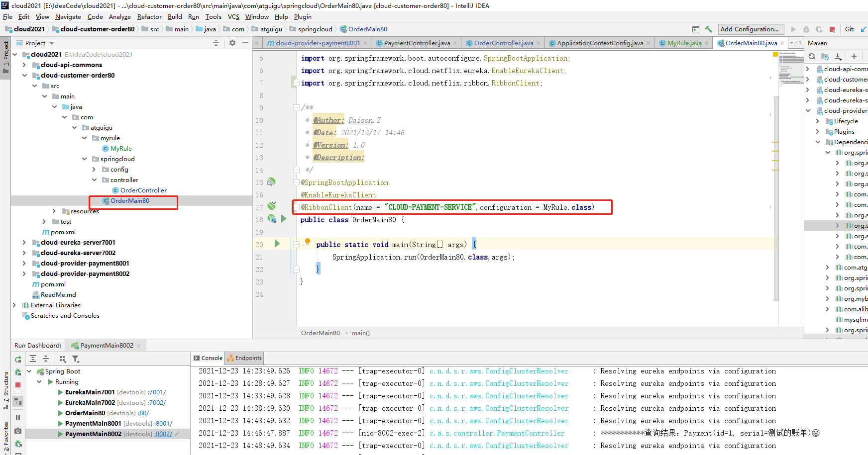868x455 pixels.
Task: Click Maven Generate Sources and Update Folders icon
Action: pos(825,56)
